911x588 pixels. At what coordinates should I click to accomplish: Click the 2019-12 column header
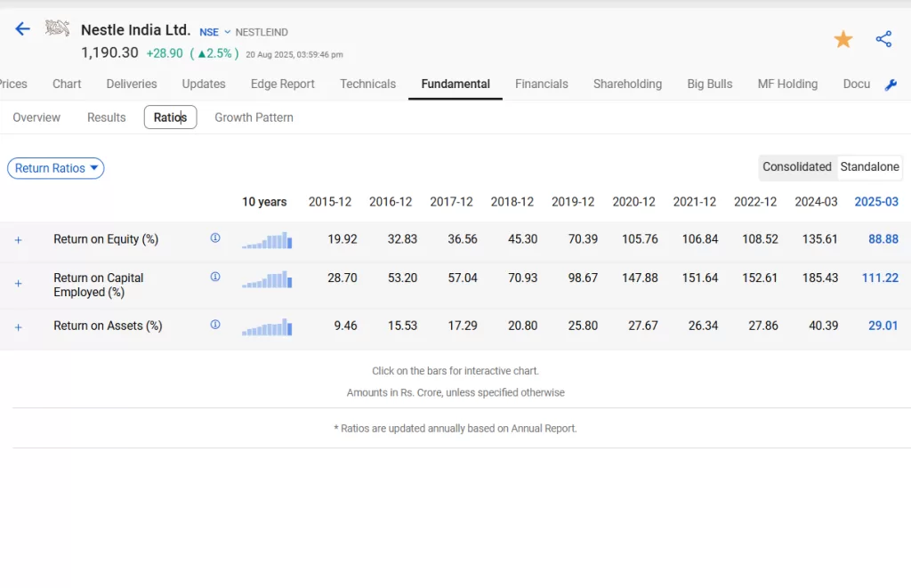point(573,202)
